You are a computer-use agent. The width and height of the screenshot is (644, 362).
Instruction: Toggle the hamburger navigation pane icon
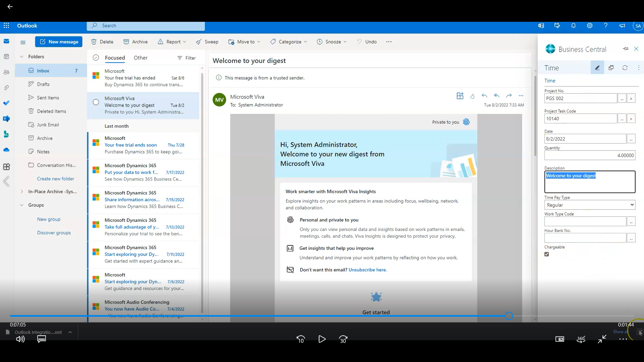pyautogui.click(x=23, y=42)
